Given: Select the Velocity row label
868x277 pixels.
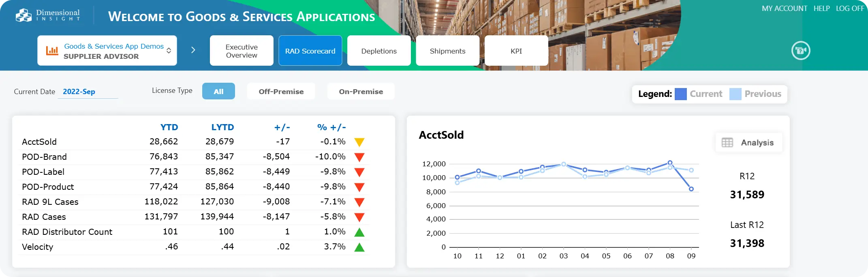Looking at the screenshot, I should (37, 247).
